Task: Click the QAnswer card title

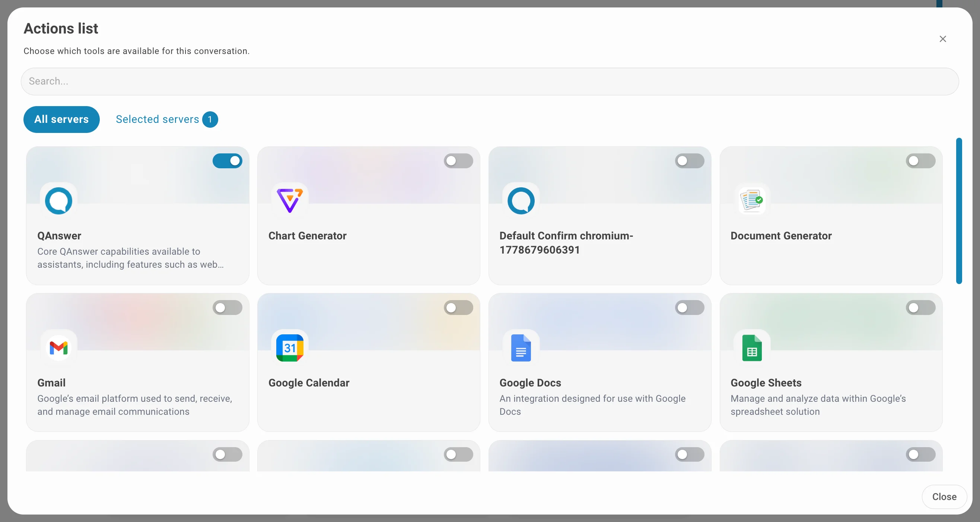Action: 59,236
